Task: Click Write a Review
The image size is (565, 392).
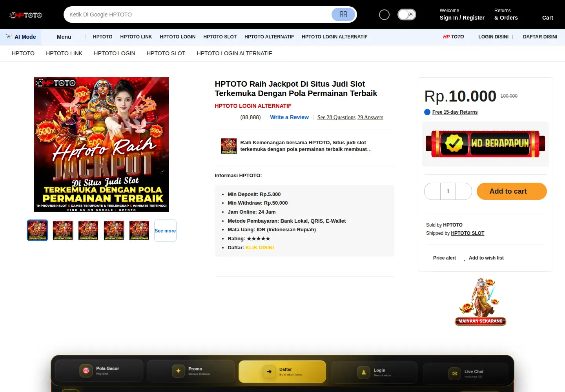Action: (290, 117)
